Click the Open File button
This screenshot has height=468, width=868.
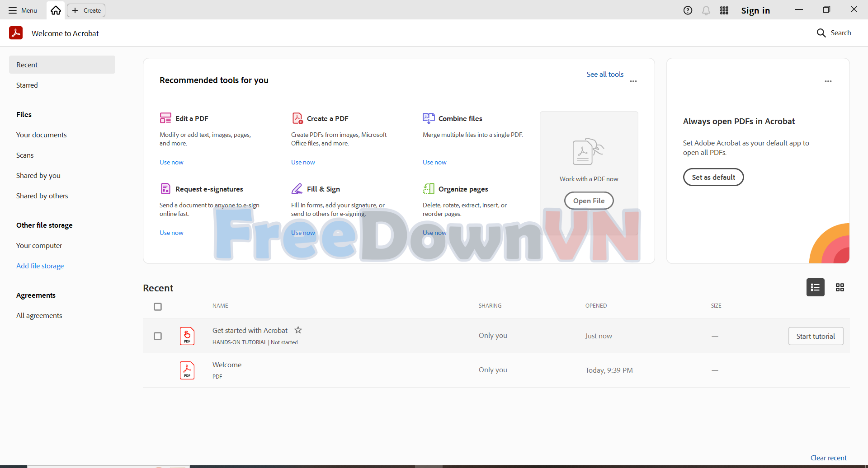pyautogui.click(x=589, y=201)
